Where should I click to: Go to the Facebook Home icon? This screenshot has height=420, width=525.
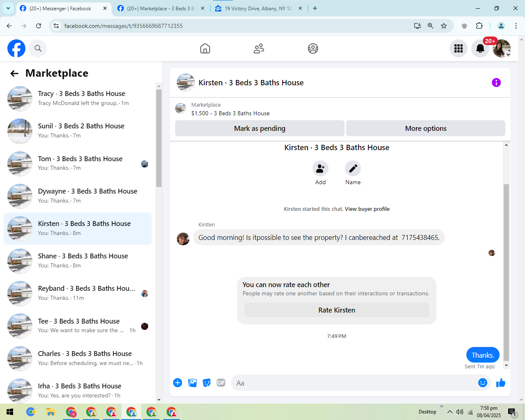click(x=205, y=48)
